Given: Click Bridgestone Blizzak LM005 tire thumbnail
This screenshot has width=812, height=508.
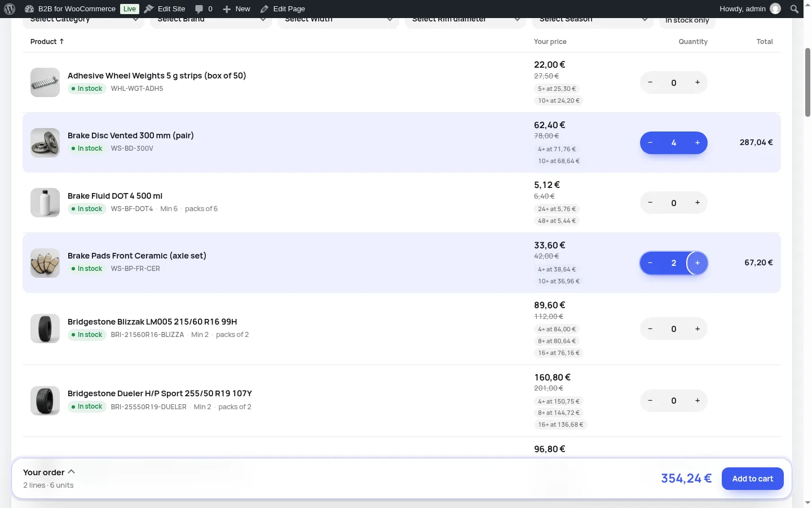Looking at the screenshot, I should point(45,329).
